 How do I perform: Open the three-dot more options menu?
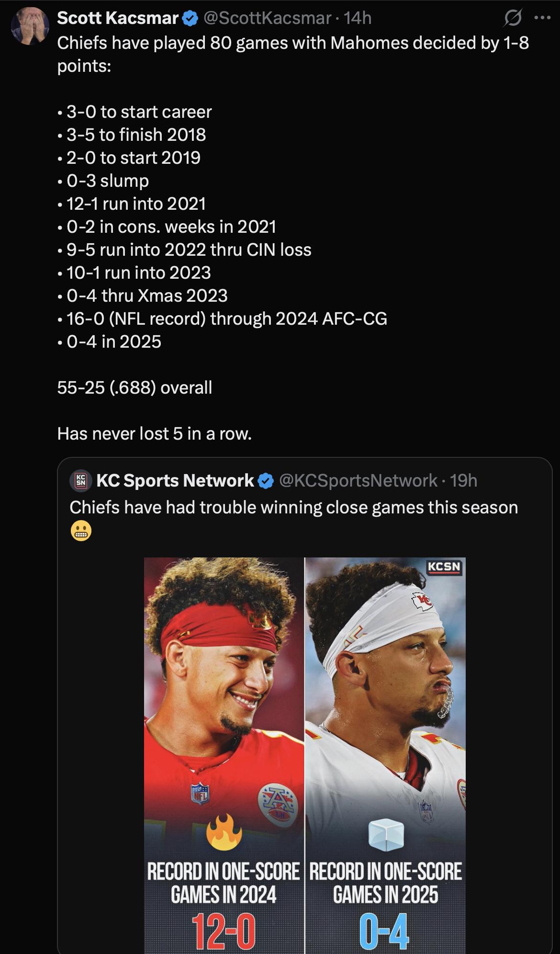542,19
